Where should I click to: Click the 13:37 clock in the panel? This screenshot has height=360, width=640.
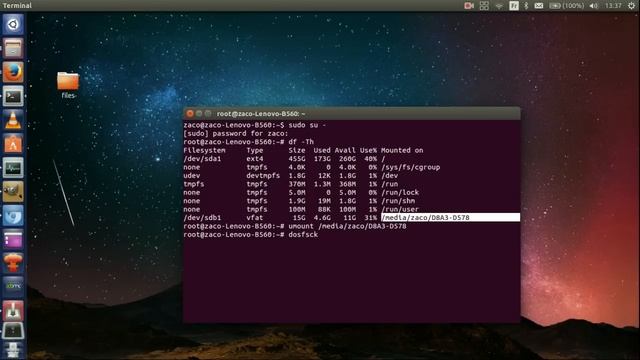click(x=613, y=6)
